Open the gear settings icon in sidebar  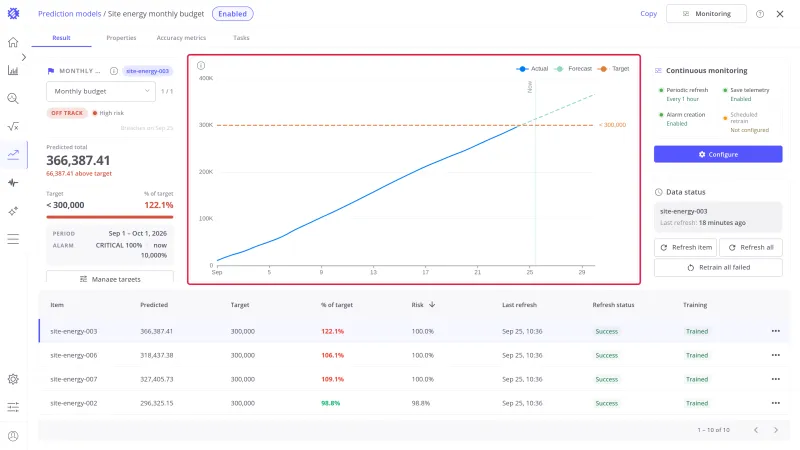(13, 379)
